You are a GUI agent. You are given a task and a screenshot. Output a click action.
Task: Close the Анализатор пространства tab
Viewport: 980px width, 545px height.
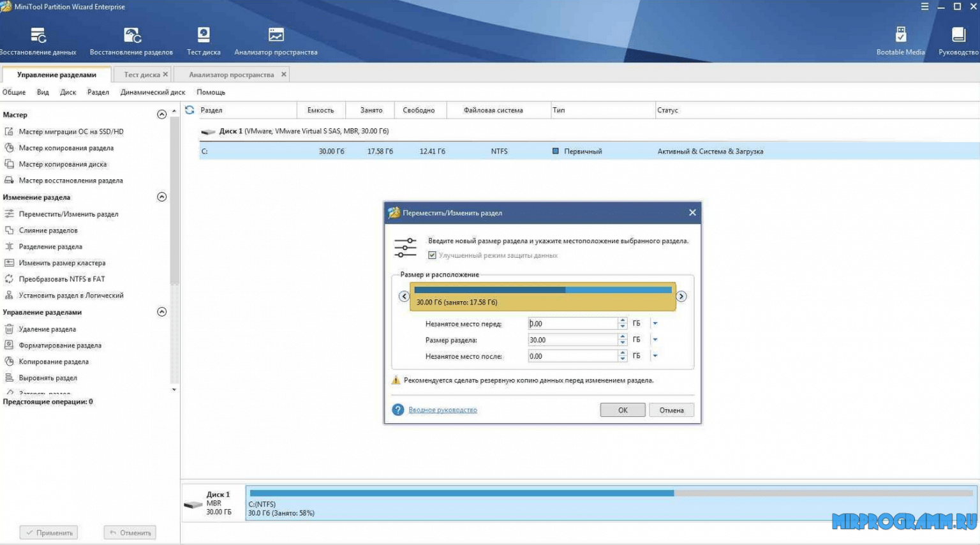pos(283,74)
